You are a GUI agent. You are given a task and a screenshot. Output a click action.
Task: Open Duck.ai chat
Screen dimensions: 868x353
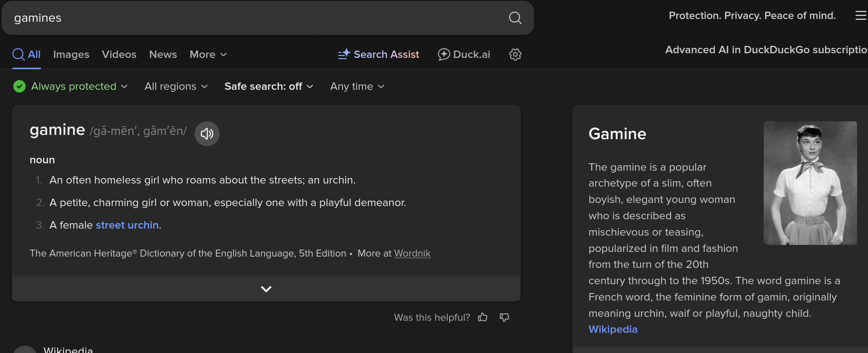tap(464, 54)
